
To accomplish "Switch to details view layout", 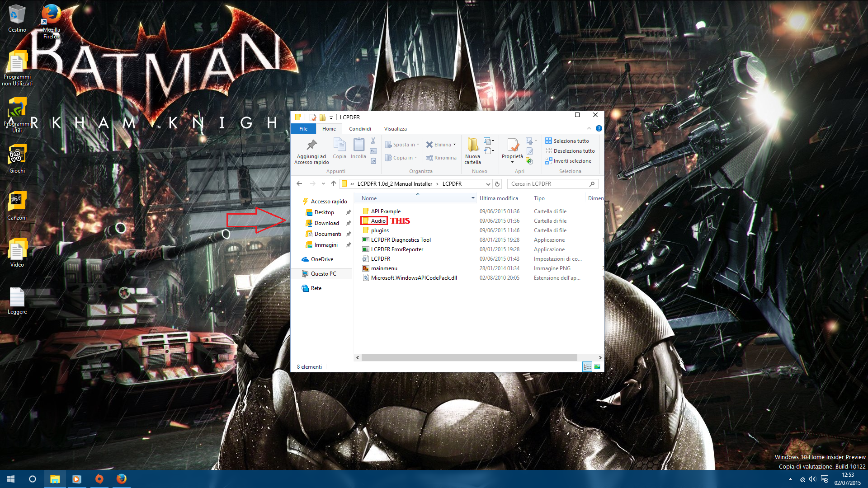I will 587,367.
